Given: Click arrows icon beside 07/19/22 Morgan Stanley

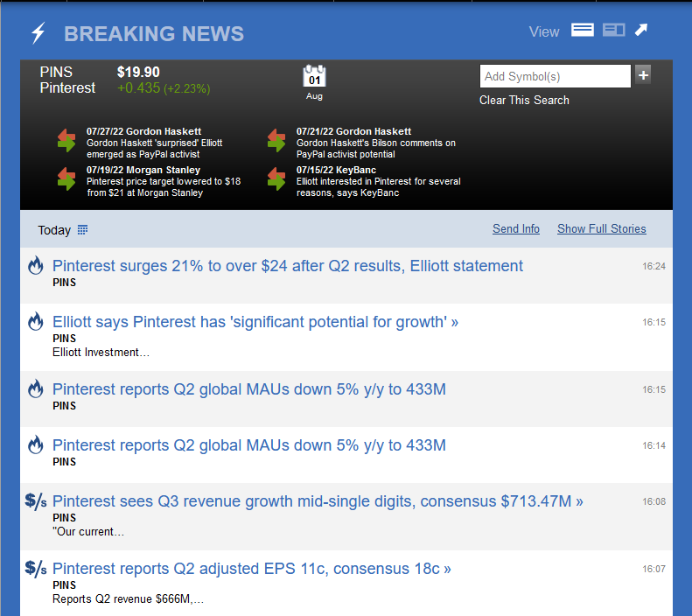Looking at the screenshot, I should [66, 178].
